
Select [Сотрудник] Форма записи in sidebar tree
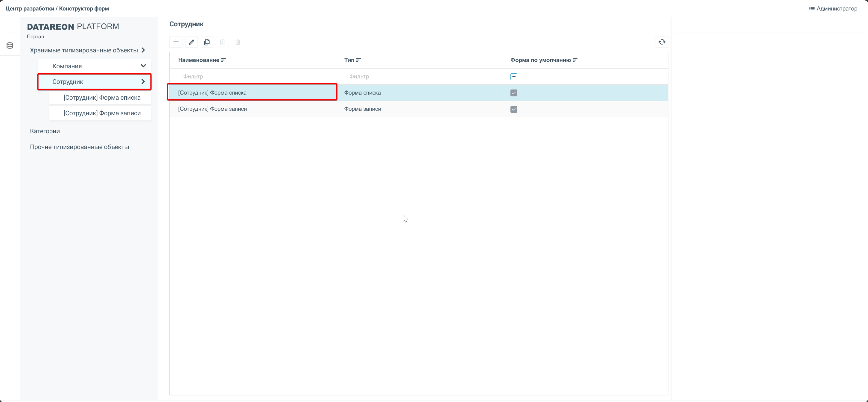click(x=102, y=113)
